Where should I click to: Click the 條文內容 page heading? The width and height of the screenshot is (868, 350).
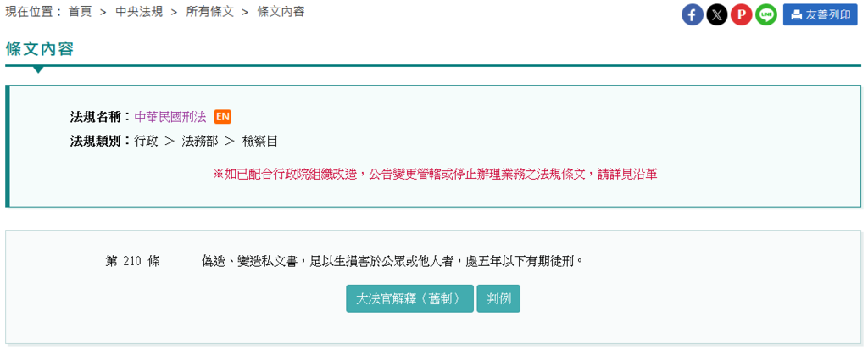coord(40,49)
